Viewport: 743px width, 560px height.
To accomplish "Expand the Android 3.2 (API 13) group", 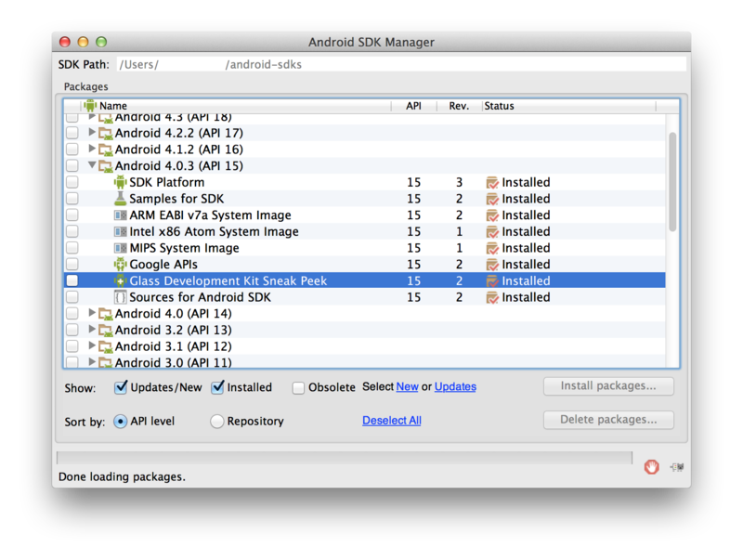I will tap(92, 330).
